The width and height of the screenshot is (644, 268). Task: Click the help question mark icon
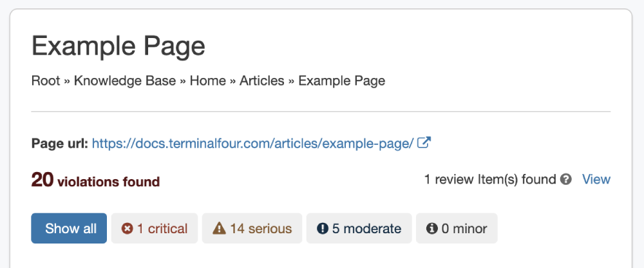pyautogui.click(x=566, y=179)
